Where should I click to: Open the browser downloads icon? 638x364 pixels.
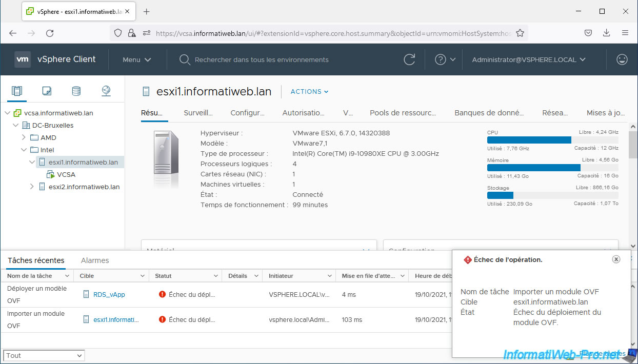point(607,33)
